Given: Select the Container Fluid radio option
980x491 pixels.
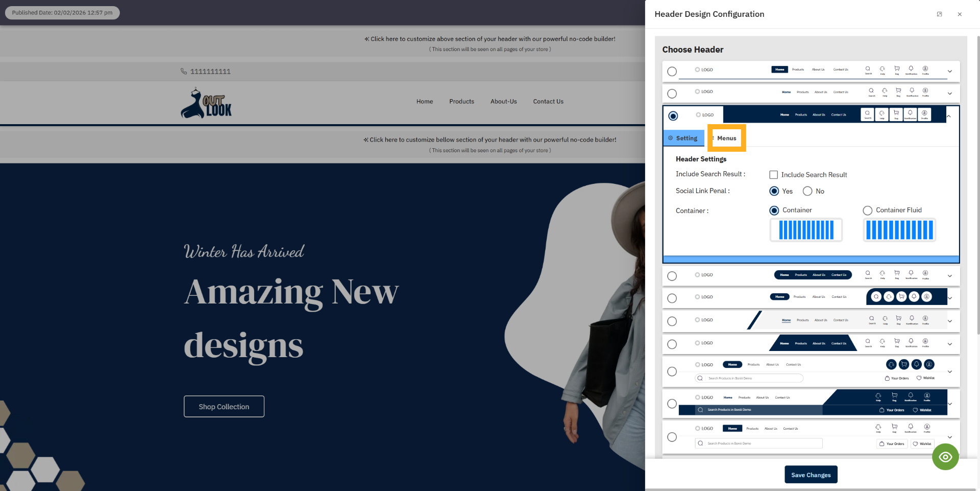Looking at the screenshot, I should pyautogui.click(x=868, y=211).
